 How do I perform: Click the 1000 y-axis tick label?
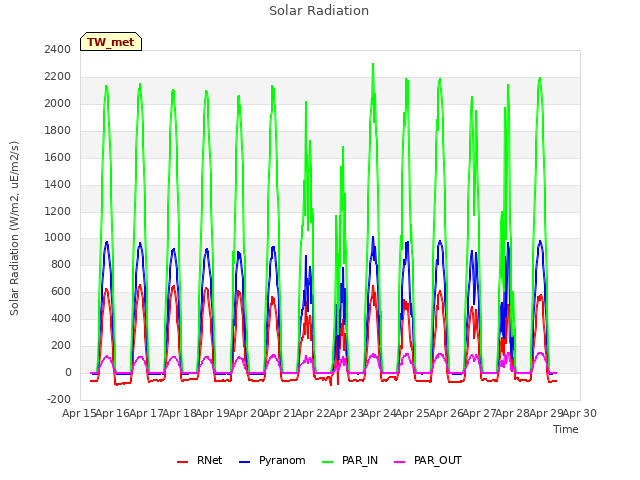[x=58, y=238]
